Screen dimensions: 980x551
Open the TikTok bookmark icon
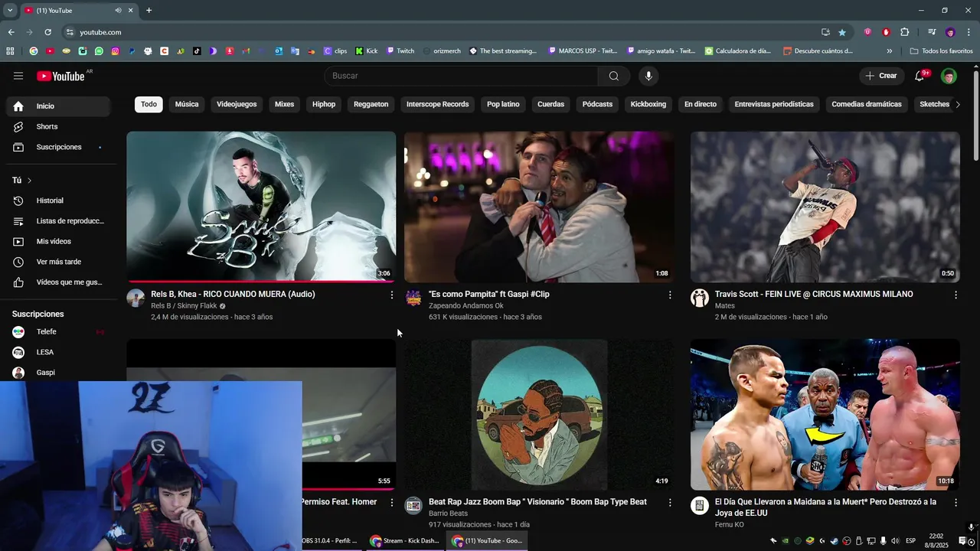pyautogui.click(x=197, y=51)
